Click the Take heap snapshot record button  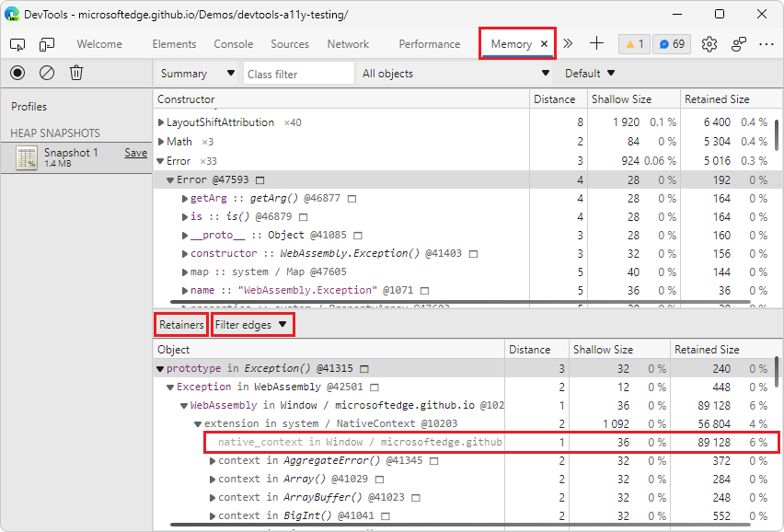pyautogui.click(x=17, y=73)
